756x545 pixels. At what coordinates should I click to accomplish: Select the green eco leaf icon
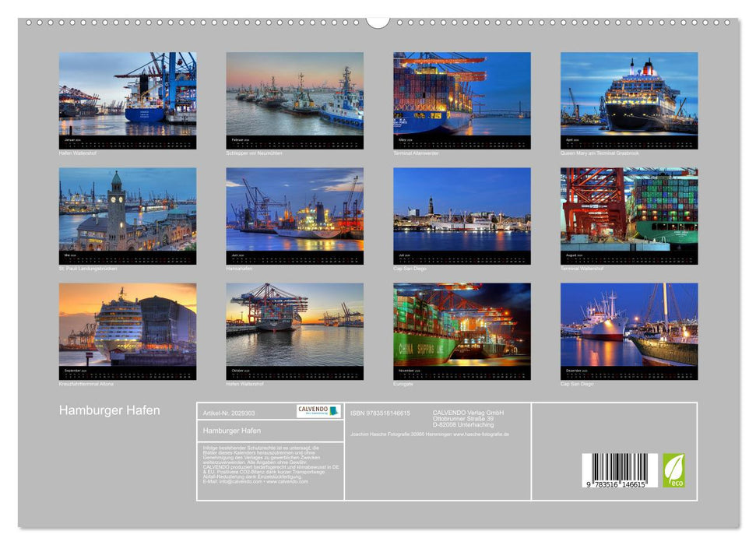(x=673, y=469)
